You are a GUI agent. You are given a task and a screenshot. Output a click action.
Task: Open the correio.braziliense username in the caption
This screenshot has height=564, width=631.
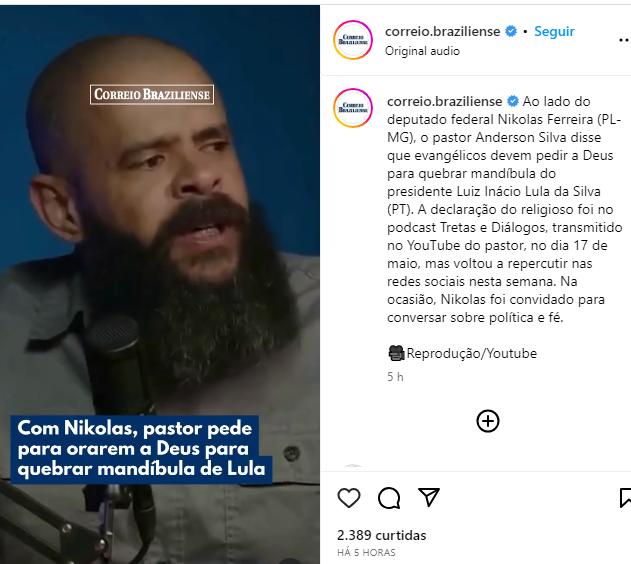[444, 101]
